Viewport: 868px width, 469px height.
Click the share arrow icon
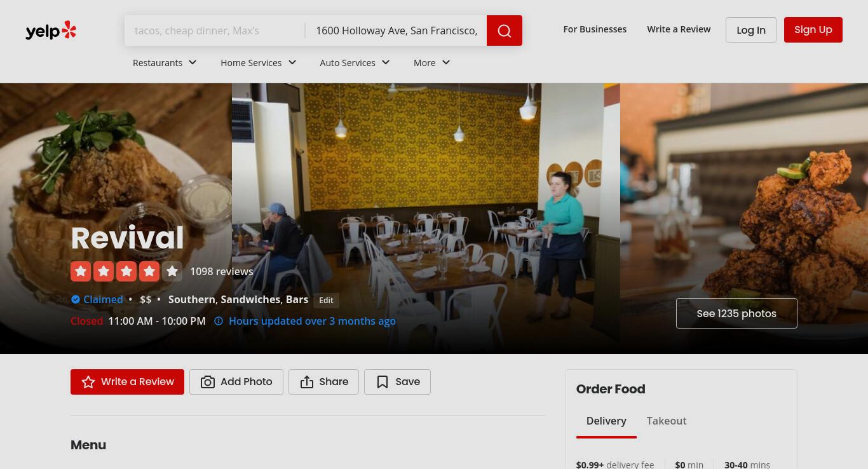(x=307, y=382)
